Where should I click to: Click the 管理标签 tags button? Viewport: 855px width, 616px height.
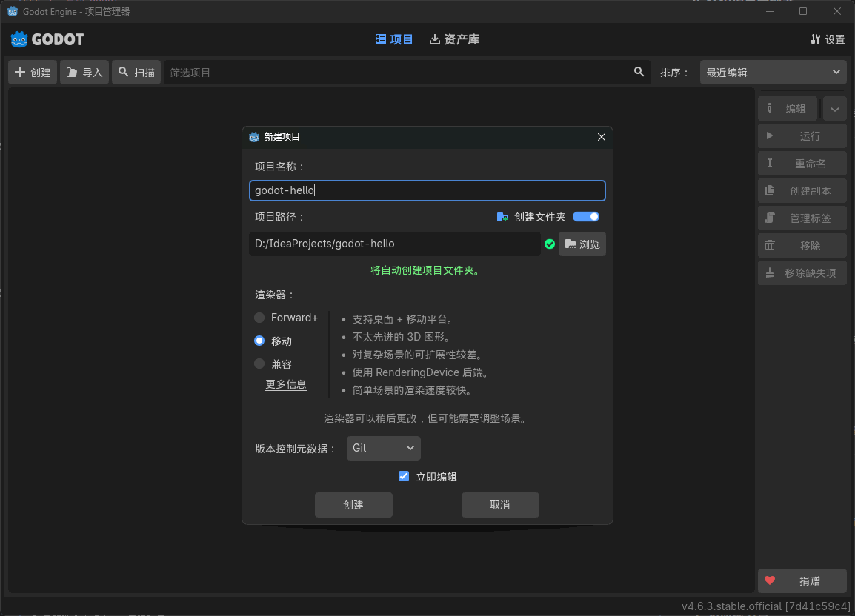(x=802, y=218)
